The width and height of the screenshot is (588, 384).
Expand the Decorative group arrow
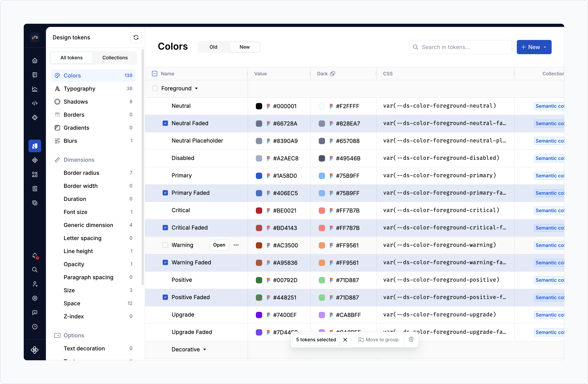click(205, 349)
